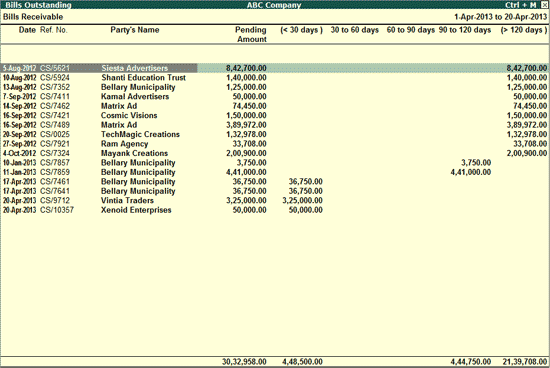Click the total 21,39,708.00 at bottom
Screen dimensions: 550x368
point(525,362)
